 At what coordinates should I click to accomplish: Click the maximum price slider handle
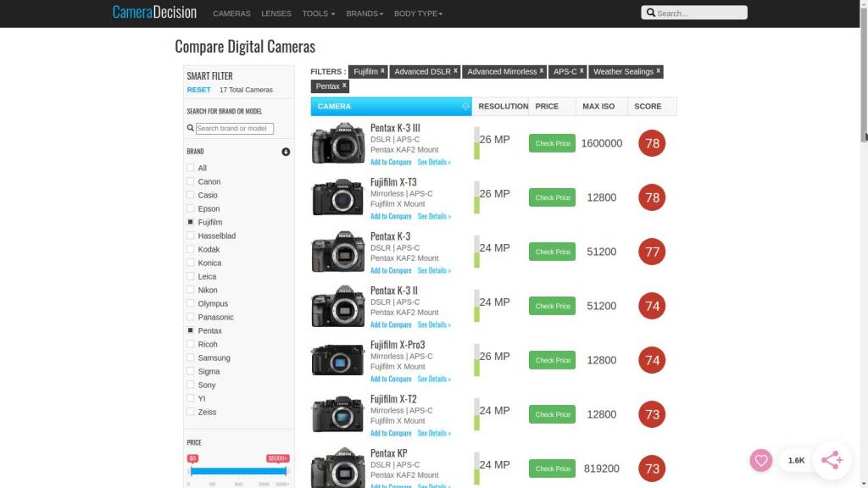pos(286,471)
